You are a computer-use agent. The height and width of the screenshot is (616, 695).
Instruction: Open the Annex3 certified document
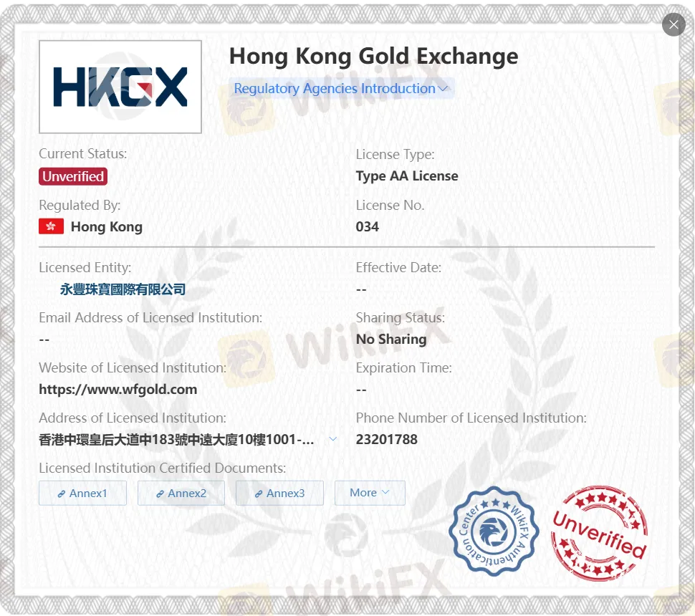click(279, 493)
